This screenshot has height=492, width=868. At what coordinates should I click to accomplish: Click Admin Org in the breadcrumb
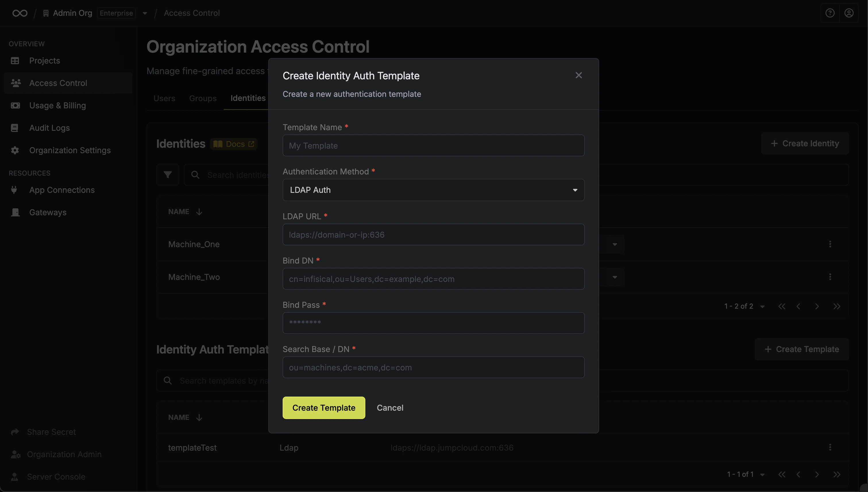click(x=72, y=13)
